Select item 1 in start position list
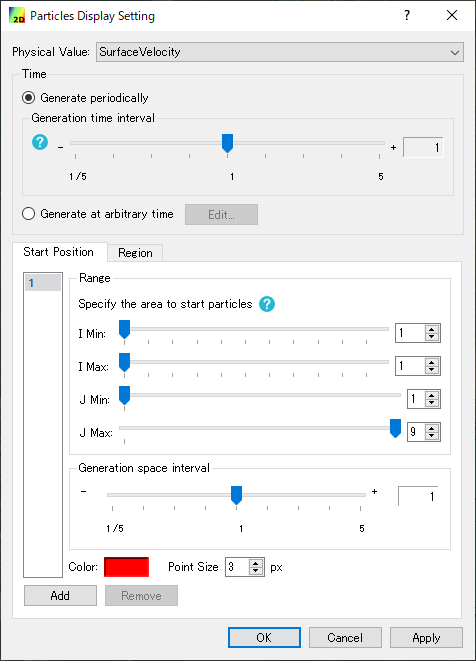 43,282
